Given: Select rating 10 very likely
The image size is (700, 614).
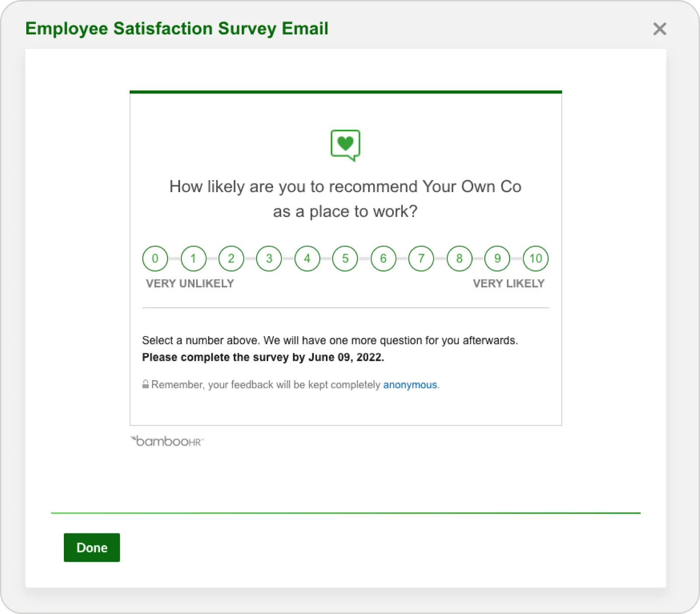Looking at the screenshot, I should (535, 258).
